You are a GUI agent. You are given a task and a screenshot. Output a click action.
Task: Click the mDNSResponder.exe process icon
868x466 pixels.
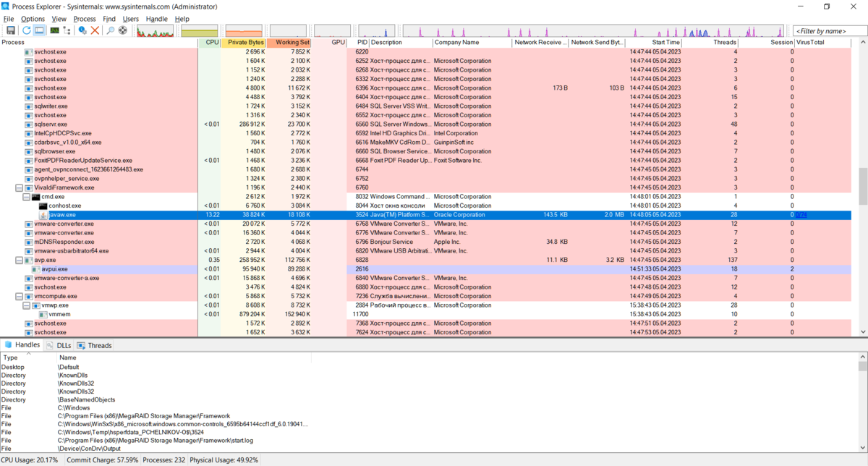(28, 242)
